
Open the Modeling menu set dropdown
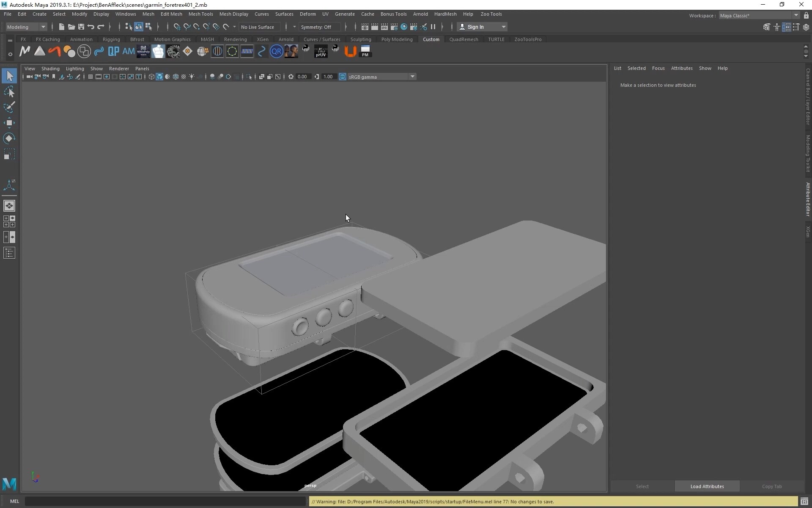[x=42, y=27]
